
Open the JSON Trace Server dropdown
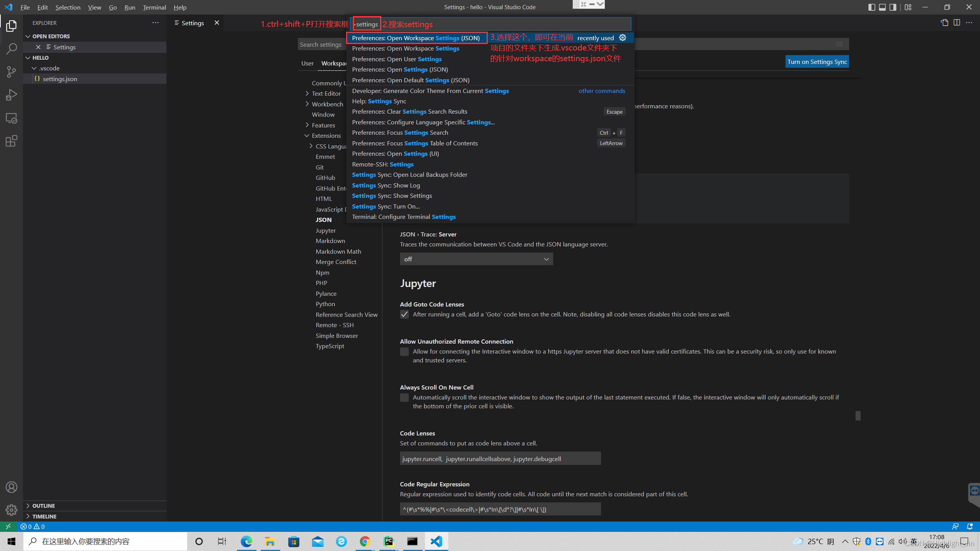tap(476, 258)
